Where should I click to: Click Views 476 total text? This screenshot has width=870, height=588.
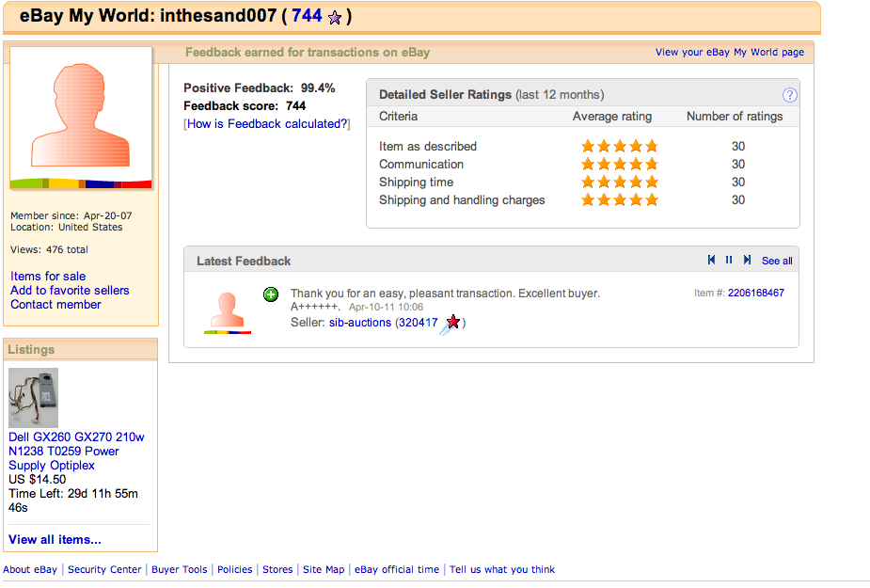(50, 250)
